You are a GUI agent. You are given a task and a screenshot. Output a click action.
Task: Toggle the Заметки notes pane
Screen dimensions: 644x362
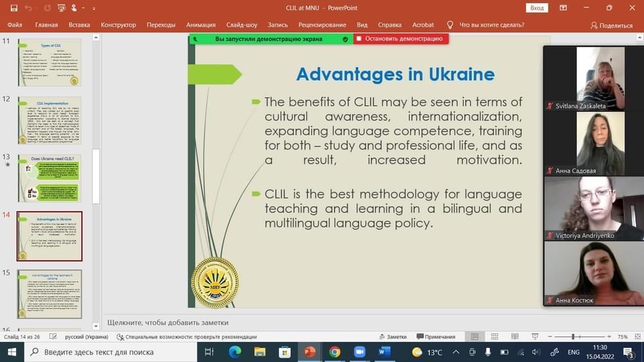[392, 337]
